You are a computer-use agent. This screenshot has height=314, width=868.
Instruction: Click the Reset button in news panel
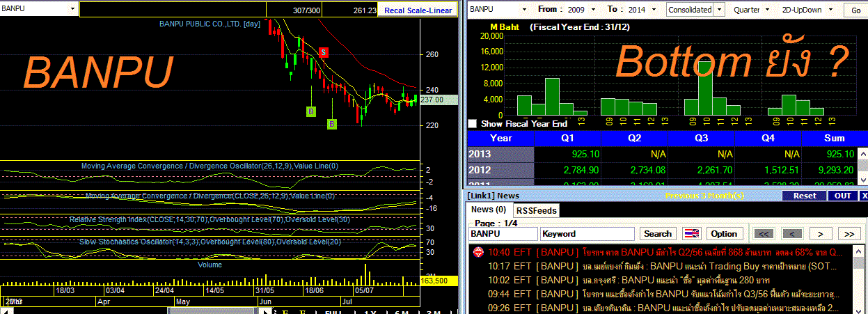[805, 196]
